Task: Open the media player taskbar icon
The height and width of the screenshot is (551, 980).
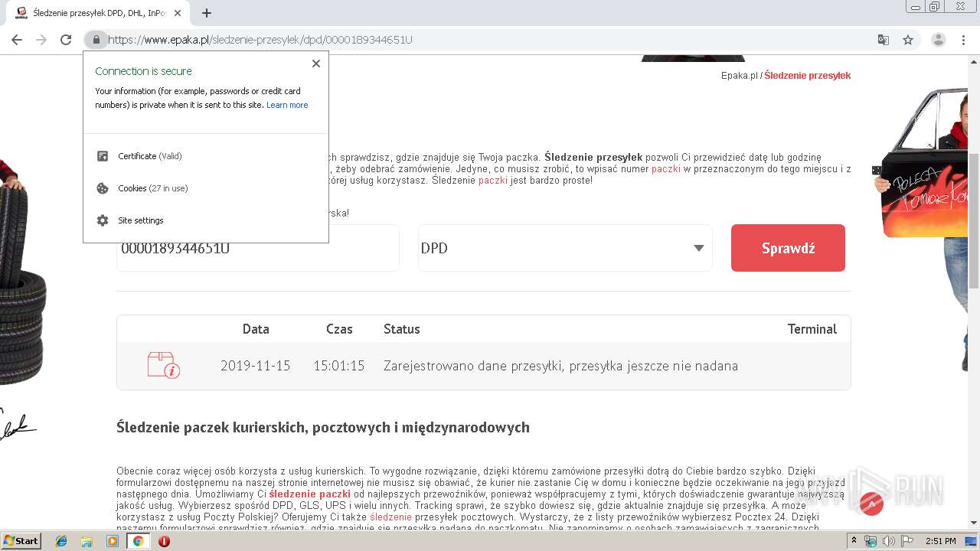Action: coord(113,541)
